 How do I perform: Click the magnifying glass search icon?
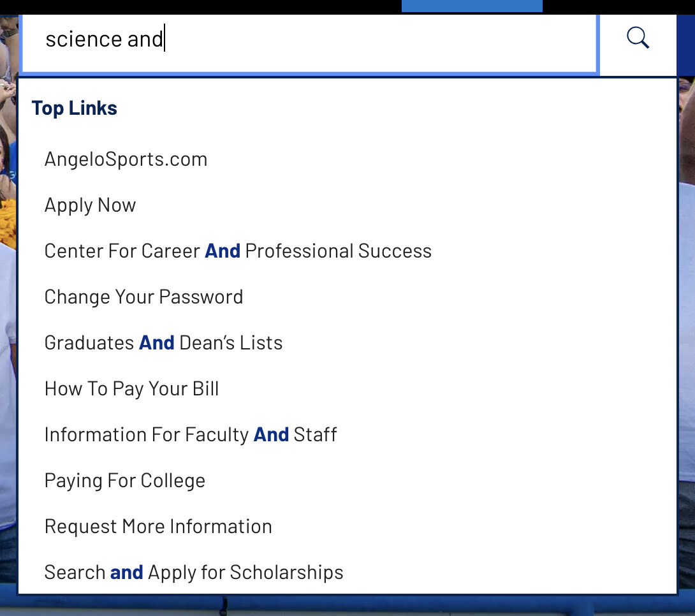point(638,39)
